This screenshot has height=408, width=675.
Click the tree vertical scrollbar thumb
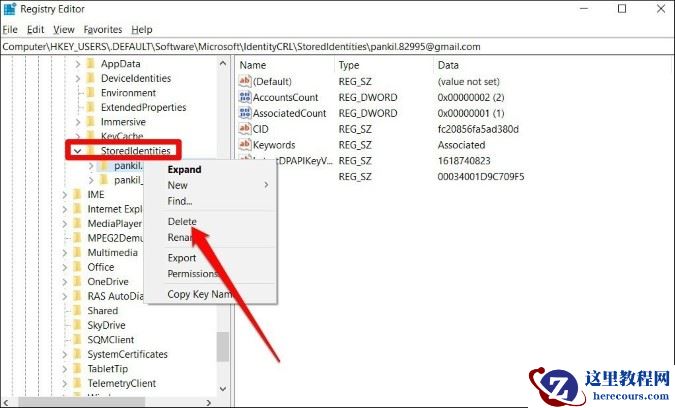(223, 346)
